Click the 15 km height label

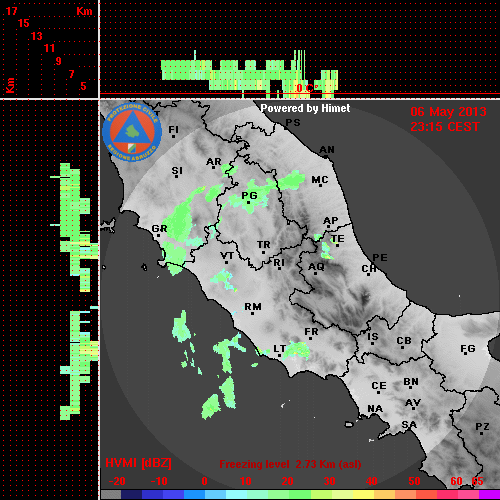(x=23, y=23)
